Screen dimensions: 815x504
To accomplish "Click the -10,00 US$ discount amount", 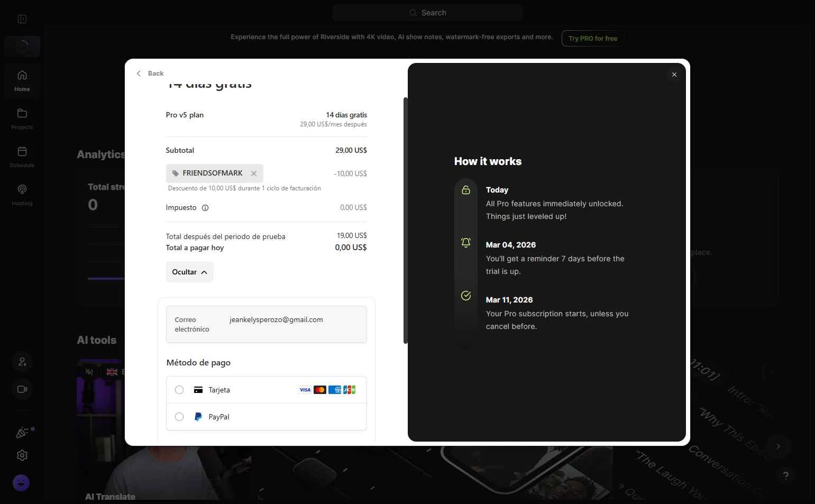I will 350,173.
